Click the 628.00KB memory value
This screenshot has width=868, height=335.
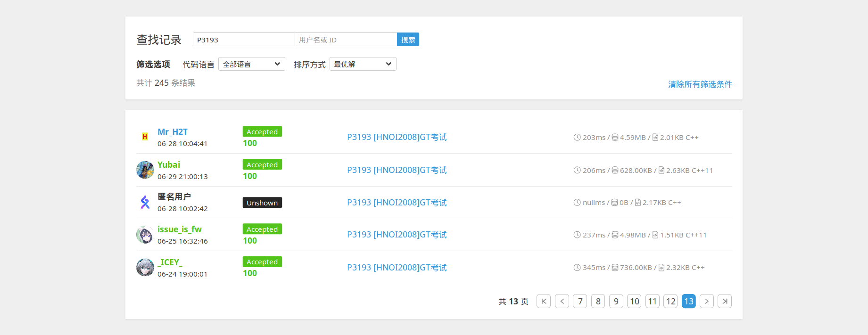(636, 171)
